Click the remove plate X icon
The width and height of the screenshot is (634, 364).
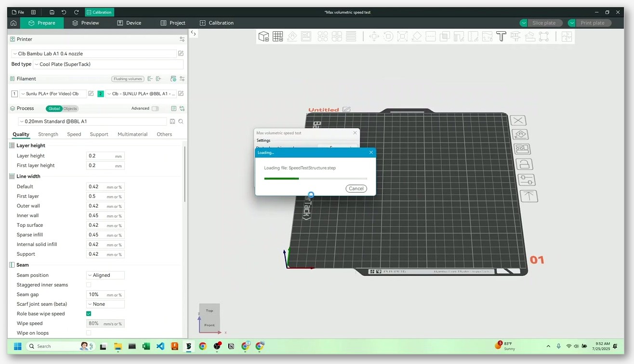point(518,120)
